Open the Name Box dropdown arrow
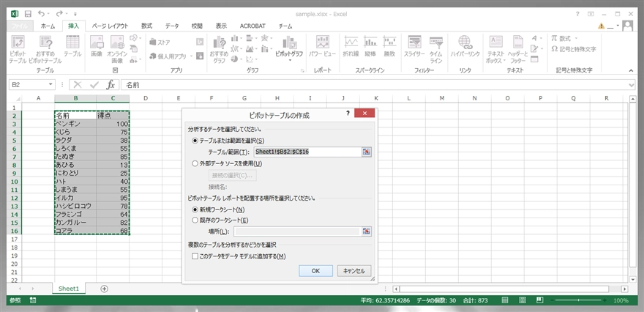Image resolution: width=644 pixels, height=312 pixels. coord(51,85)
